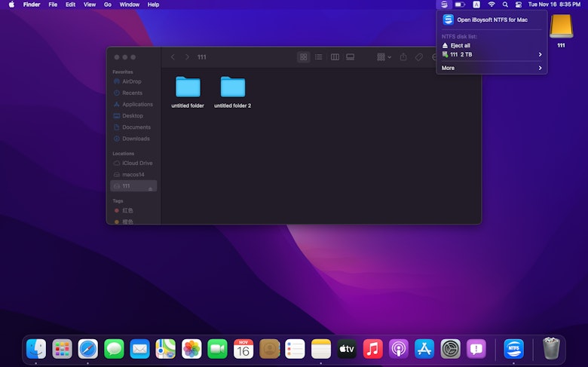Viewport: 588px width, 367px height.
Task: Select Documents in Finder sidebar
Action: [x=133, y=127]
